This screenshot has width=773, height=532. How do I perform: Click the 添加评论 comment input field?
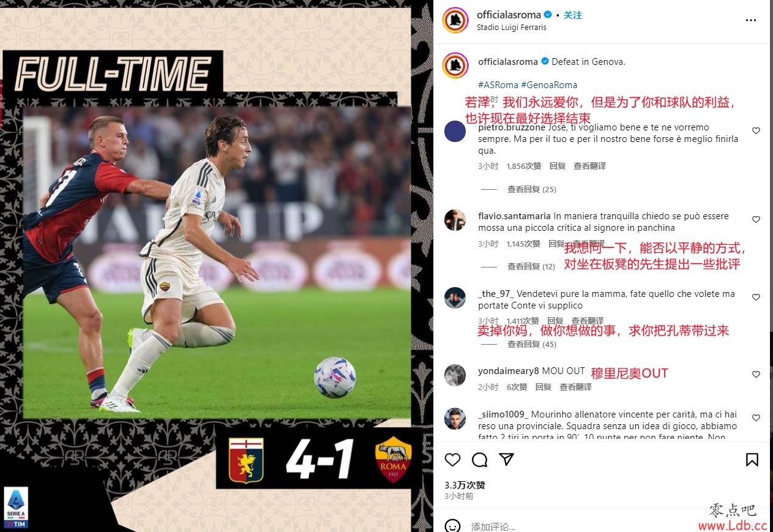coord(606,526)
